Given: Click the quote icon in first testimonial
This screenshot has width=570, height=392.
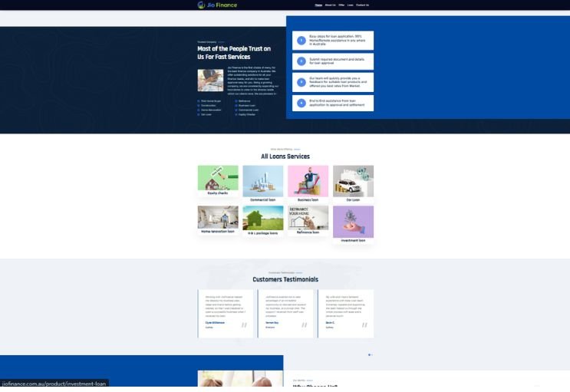Looking at the screenshot, I should [x=244, y=324].
